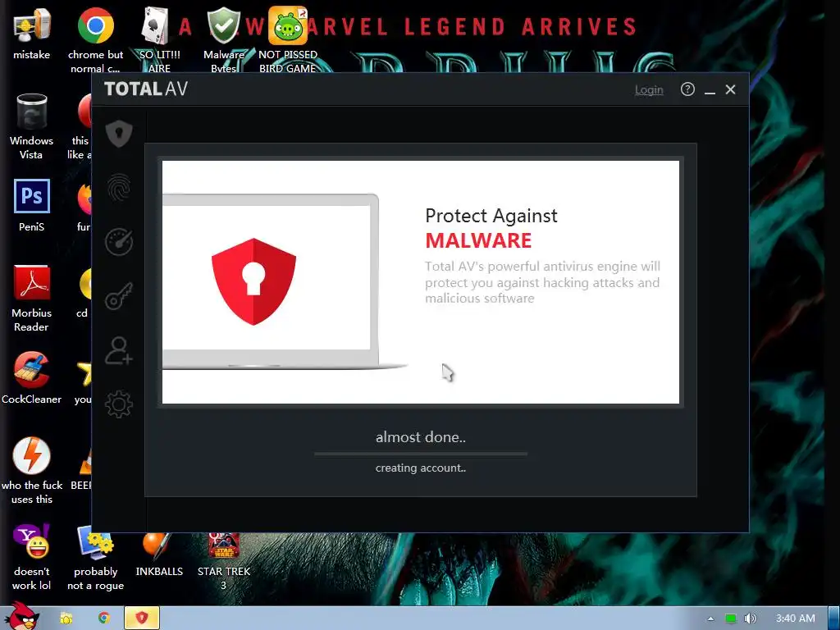Select the 'NOT PISSED BIRD GAME' icon
840x630 pixels.
[x=288, y=40]
